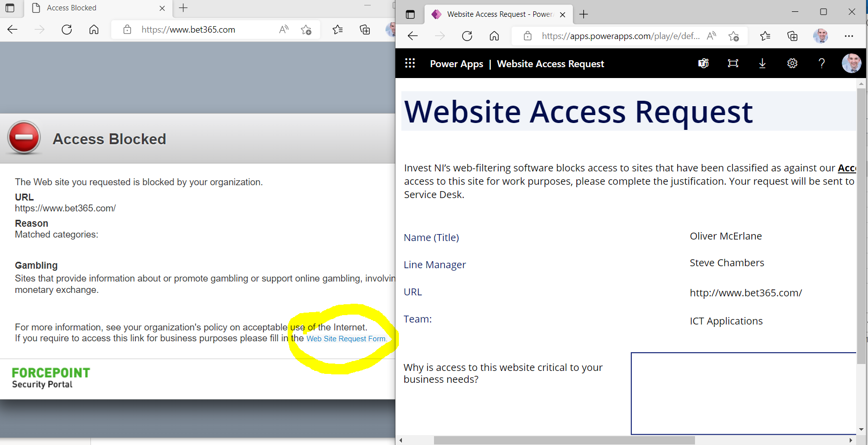View site info lock in bet365 address bar
Screen dimensions: 868x445
pyautogui.click(x=127, y=30)
